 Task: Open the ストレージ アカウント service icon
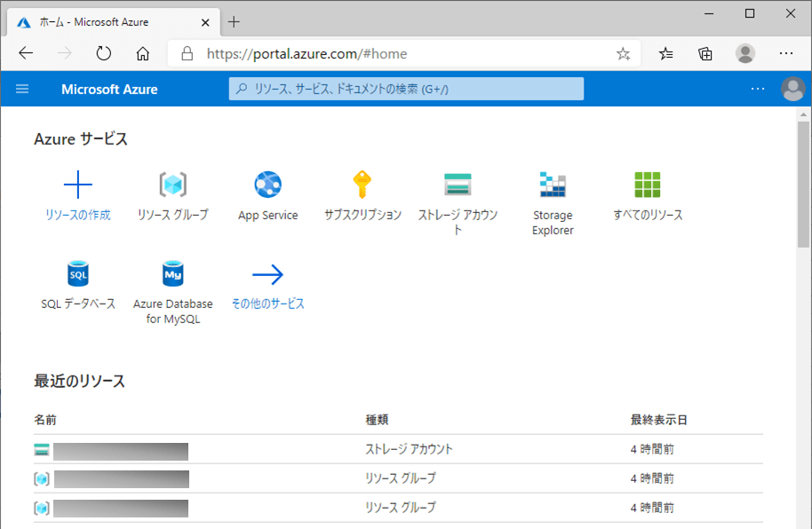(x=458, y=185)
